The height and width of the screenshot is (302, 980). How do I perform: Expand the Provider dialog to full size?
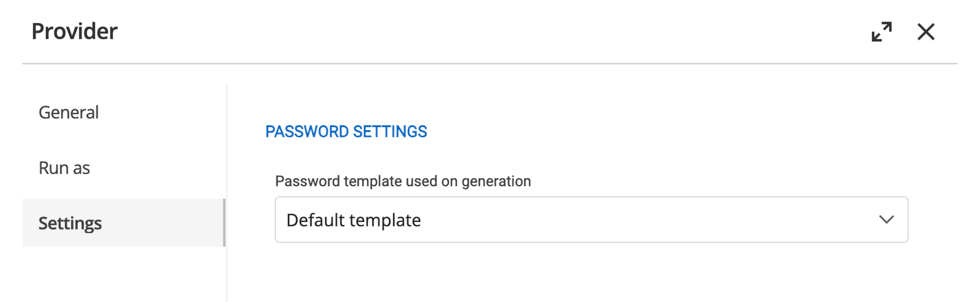(881, 32)
